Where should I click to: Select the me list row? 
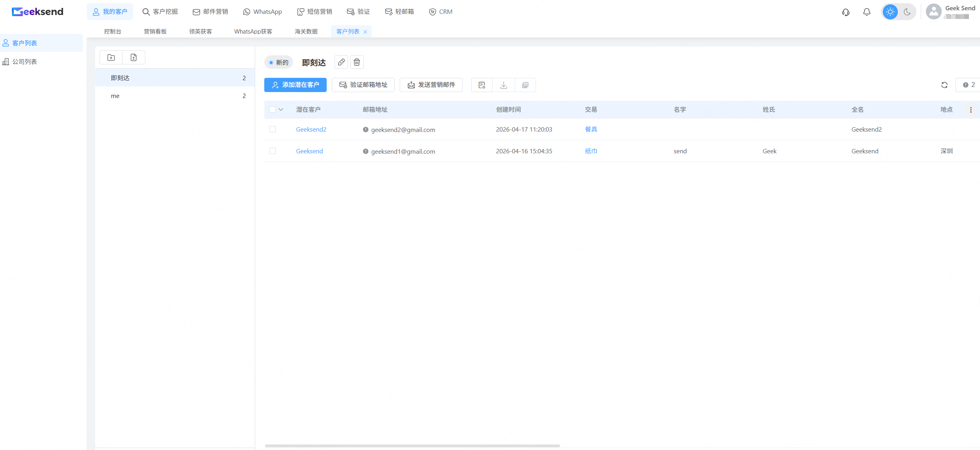coord(175,96)
